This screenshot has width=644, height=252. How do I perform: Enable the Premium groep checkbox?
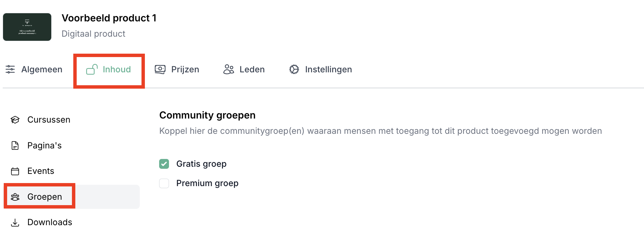pyautogui.click(x=164, y=183)
